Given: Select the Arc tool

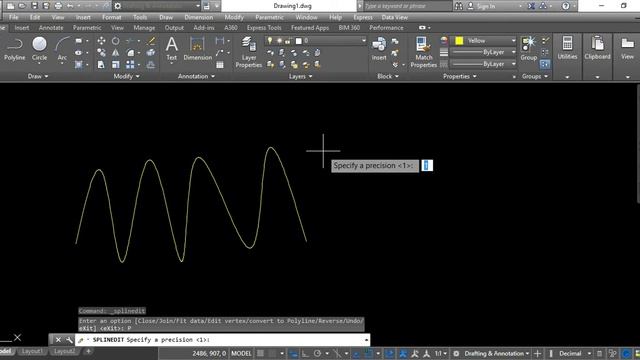Looking at the screenshot, I should (62, 49).
